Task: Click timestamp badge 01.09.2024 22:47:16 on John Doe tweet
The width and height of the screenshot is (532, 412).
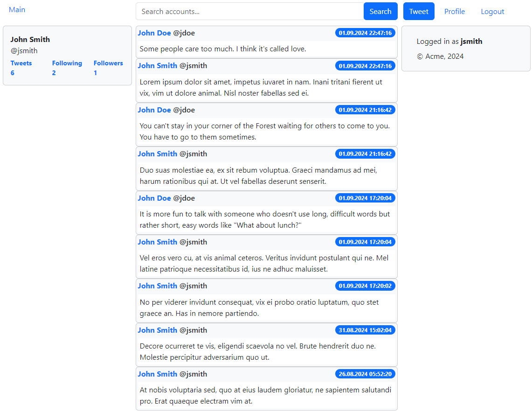Action: click(x=365, y=33)
